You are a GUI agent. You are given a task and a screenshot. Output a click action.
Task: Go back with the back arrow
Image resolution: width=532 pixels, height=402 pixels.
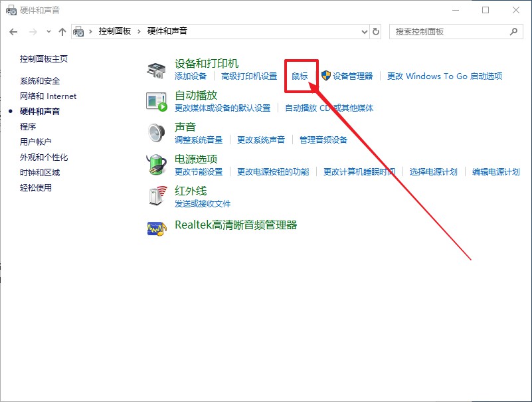(13, 32)
